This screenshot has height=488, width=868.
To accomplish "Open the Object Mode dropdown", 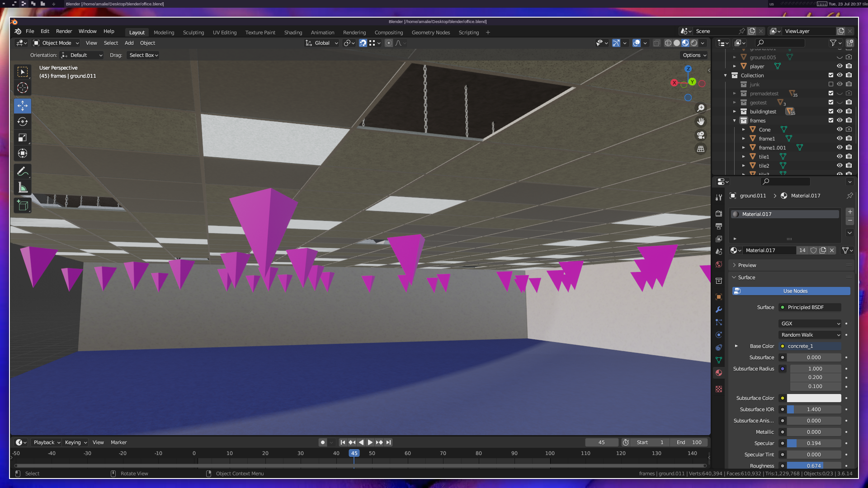I will coord(57,43).
